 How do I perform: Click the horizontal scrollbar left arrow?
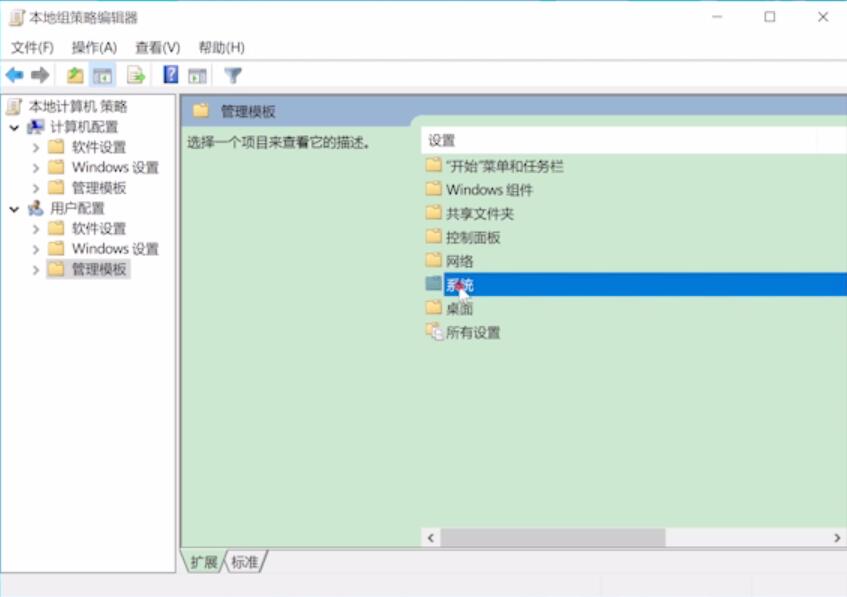431,538
